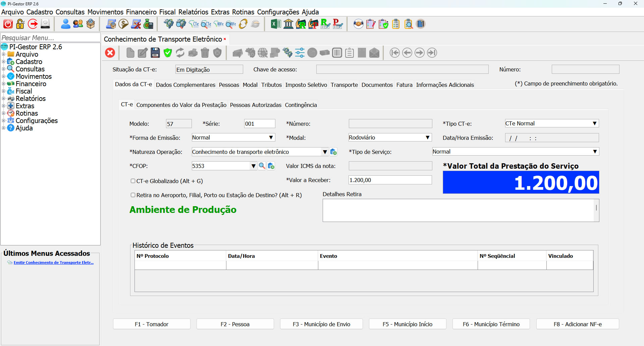Click the red power icon in main toolbar
This screenshot has width=644, height=346.
click(x=8, y=24)
